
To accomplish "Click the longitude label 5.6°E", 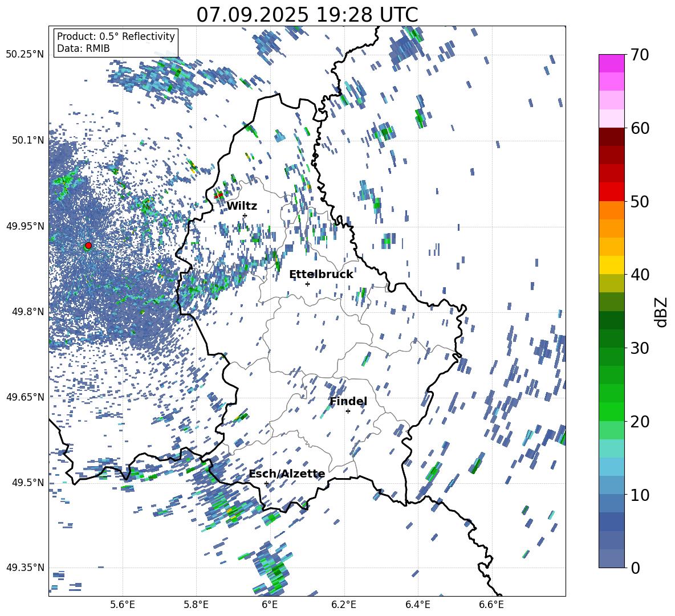I will 123,605.
